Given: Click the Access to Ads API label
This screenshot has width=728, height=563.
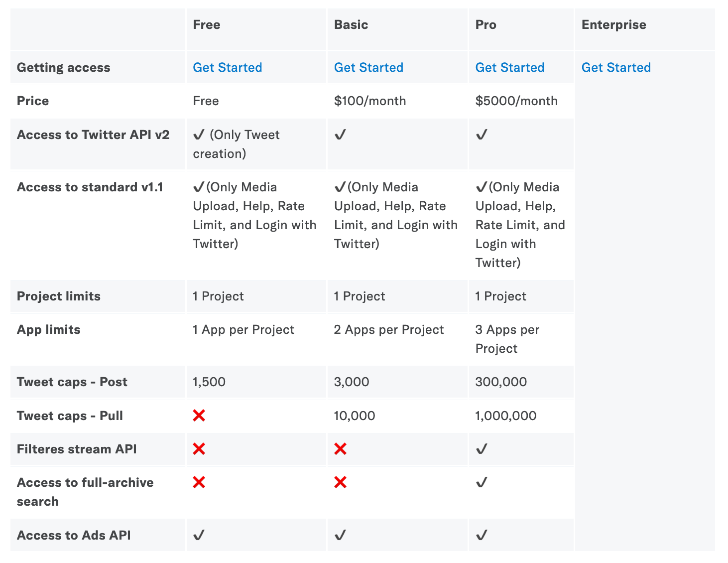Looking at the screenshot, I should pyautogui.click(x=74, y=535).
